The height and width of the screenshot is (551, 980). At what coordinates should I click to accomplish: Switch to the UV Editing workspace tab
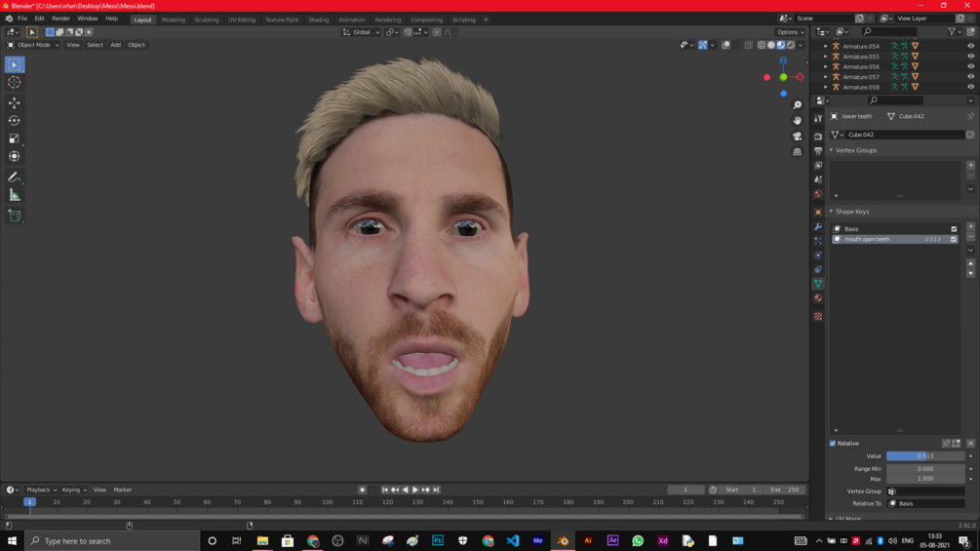[242, 20]
